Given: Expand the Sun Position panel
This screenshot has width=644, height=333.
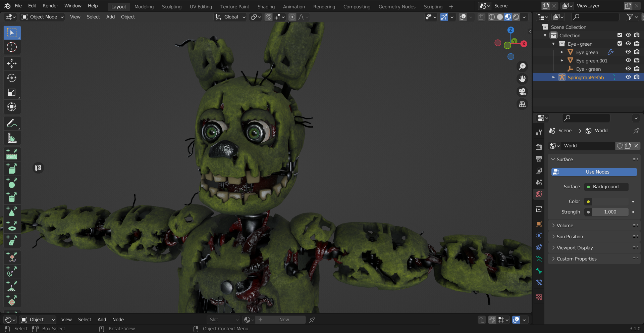Looking at the screenshot, I should pyautogui.click(x=594, y=237).
